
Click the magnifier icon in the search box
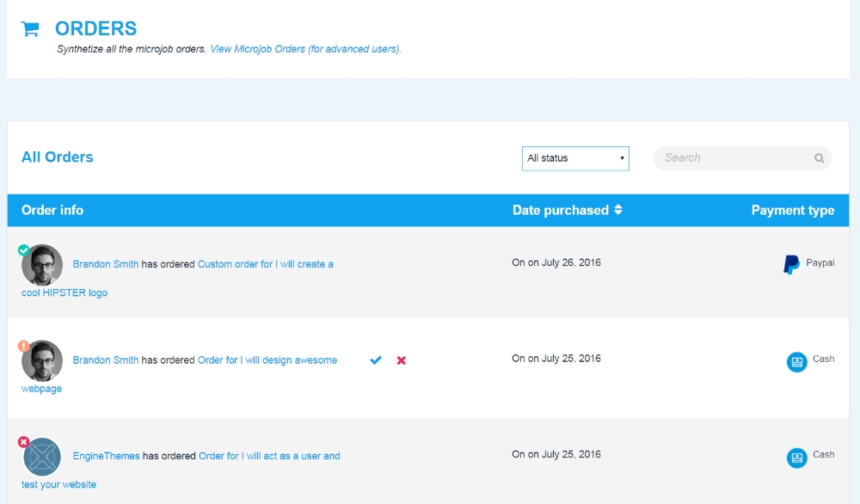(x=819, y=158)
